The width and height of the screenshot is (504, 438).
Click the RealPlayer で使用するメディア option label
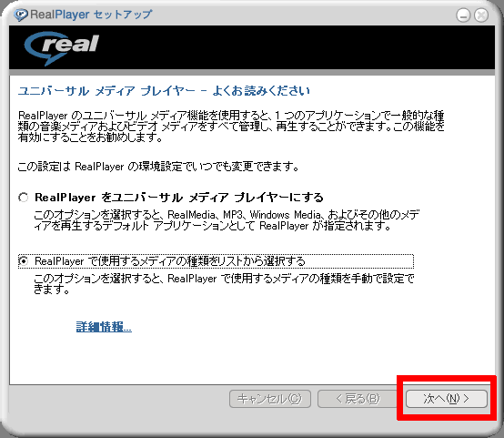[x=170, y=261]
